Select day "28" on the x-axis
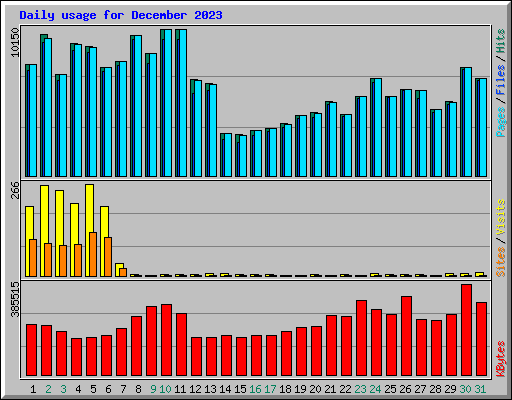 [435, 389]
